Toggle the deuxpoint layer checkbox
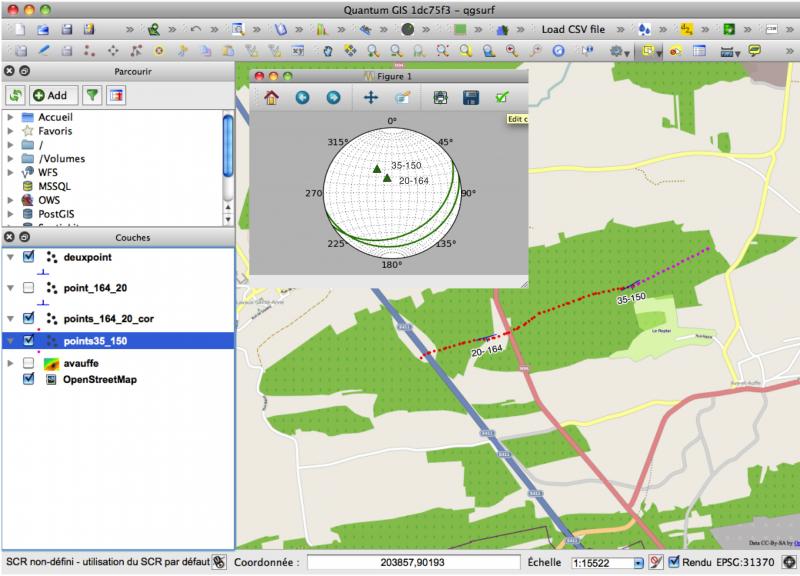 click(28, 257)
